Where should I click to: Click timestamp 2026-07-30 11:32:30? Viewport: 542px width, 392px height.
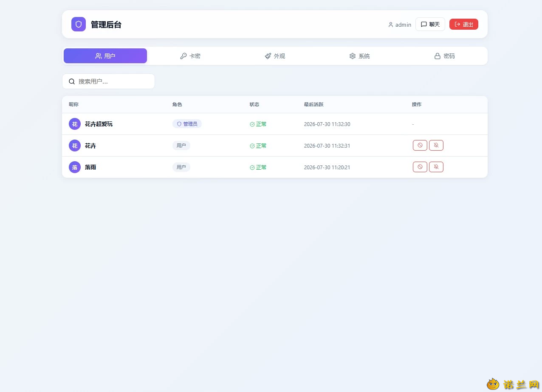327,124
